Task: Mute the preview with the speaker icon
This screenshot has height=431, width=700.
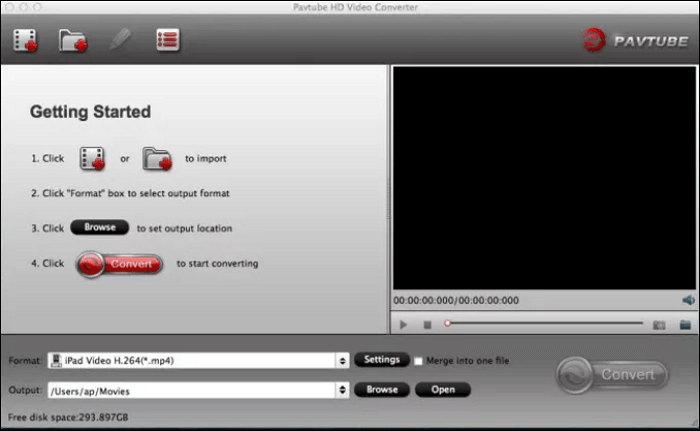Action: click(688, 300)
